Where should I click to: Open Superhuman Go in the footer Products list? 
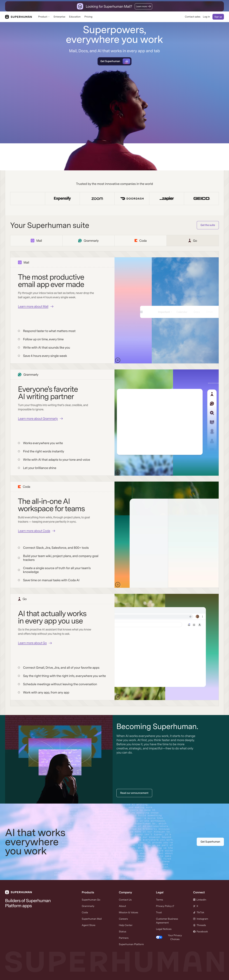pos(91,900)
